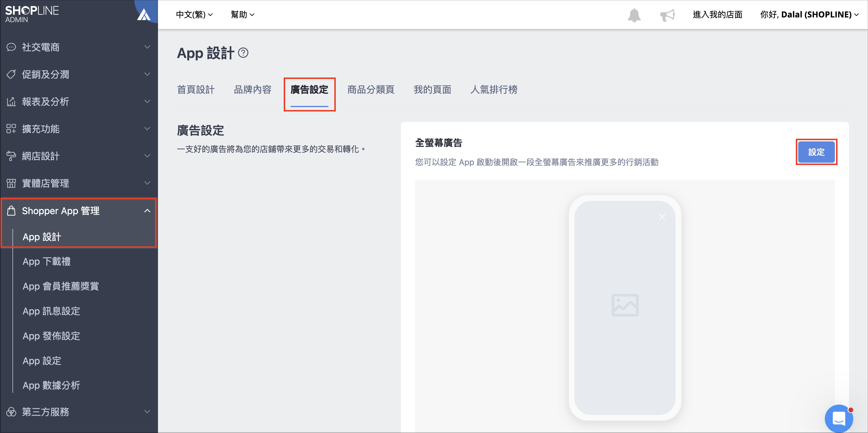Switch to the 我的頁面 tab
The image size is (868, 433).
tap(432, 90)
